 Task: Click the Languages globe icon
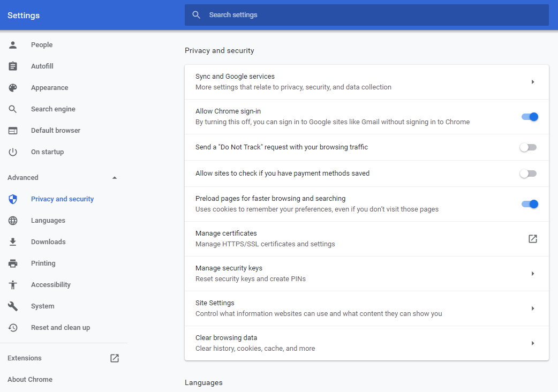click(13, 221)
